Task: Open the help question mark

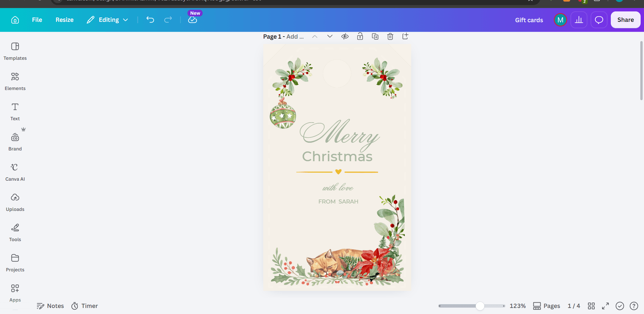Action: click(x=634, y=306)
